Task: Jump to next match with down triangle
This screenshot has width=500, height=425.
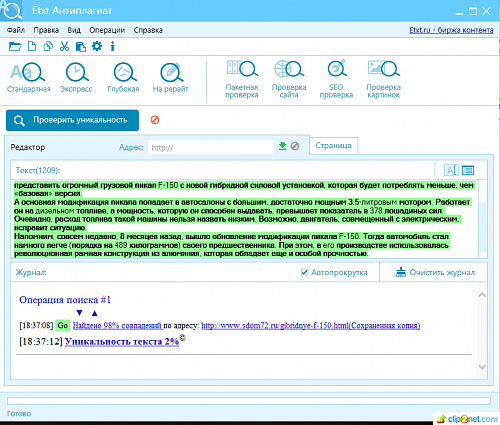Action: tap(79, 313)
